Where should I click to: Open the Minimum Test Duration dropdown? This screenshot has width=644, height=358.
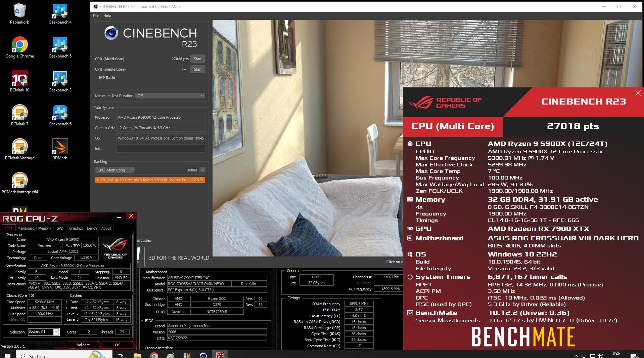tap(170, 96)
